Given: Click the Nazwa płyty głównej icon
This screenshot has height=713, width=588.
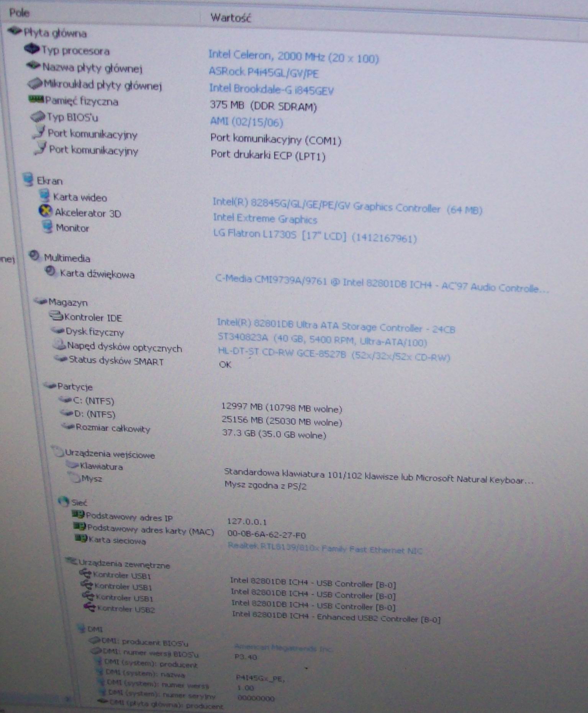Looking at the screenshot, I should [x=34, y=65].
